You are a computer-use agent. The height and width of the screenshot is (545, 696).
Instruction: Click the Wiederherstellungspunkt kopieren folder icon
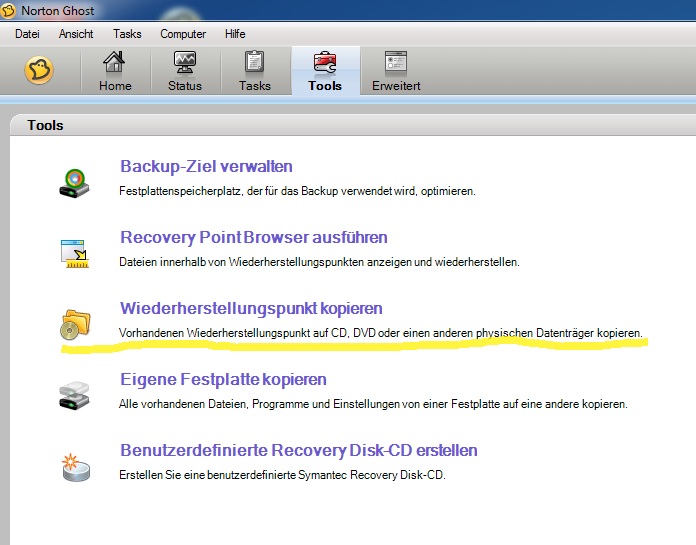(75, 324)
